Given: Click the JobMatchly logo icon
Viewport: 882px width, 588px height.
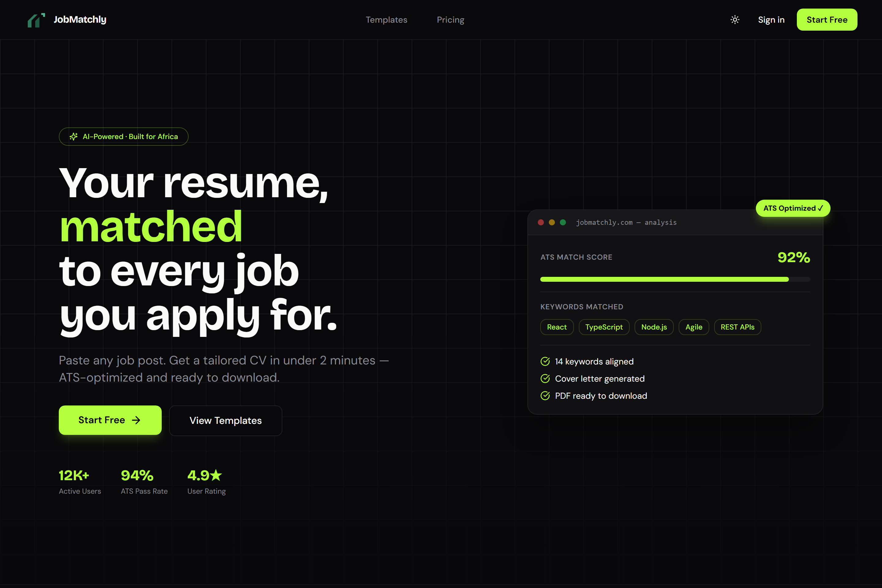Looking at the screenshot, I should tap(36, 20).
